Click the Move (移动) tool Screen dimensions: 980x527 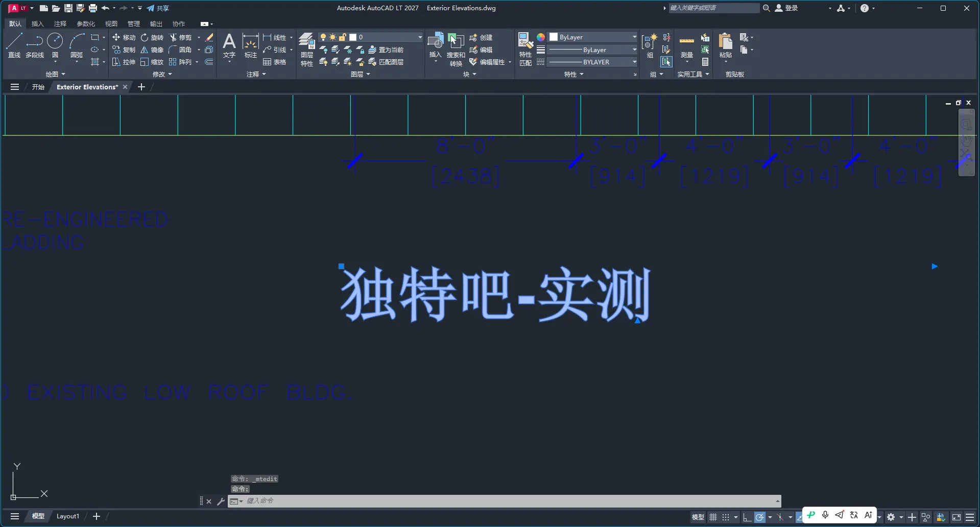pos(124,37)
